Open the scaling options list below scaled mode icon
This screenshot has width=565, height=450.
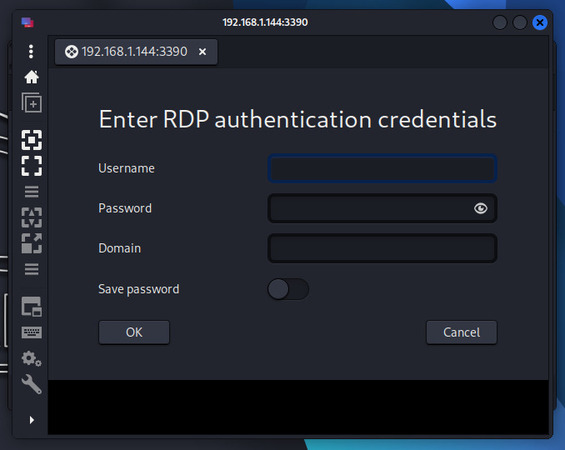point(31,269)
